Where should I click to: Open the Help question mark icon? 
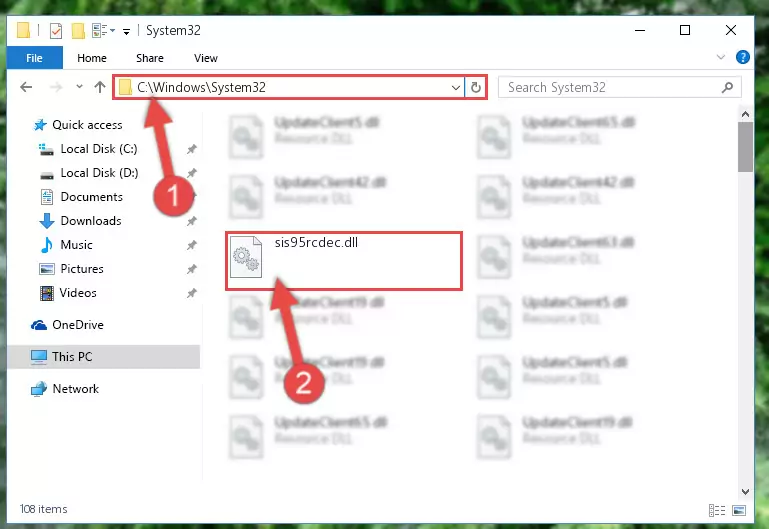tap(743, 57)
